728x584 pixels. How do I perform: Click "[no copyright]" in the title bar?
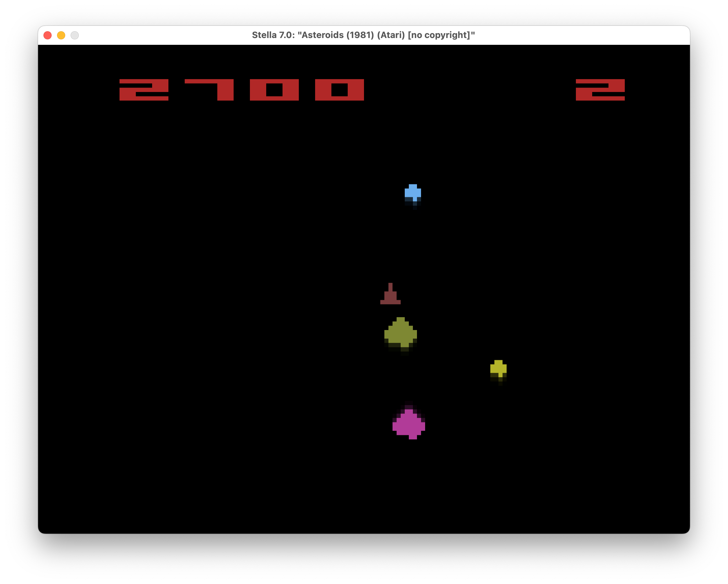pyautogui.click(x=439, y=35)
